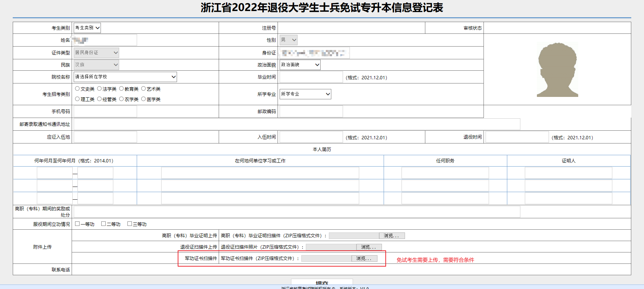
Task: Focus the 手机号码 input field
Action: coord(105,111)
